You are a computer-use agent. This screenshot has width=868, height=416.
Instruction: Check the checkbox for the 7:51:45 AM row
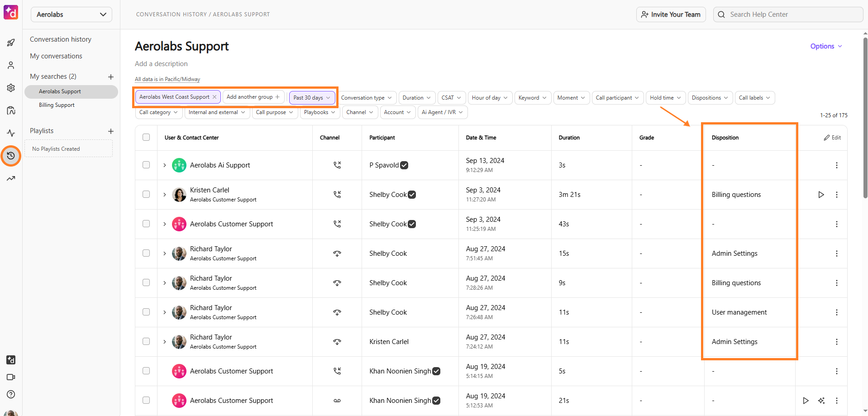coord(146,253)
